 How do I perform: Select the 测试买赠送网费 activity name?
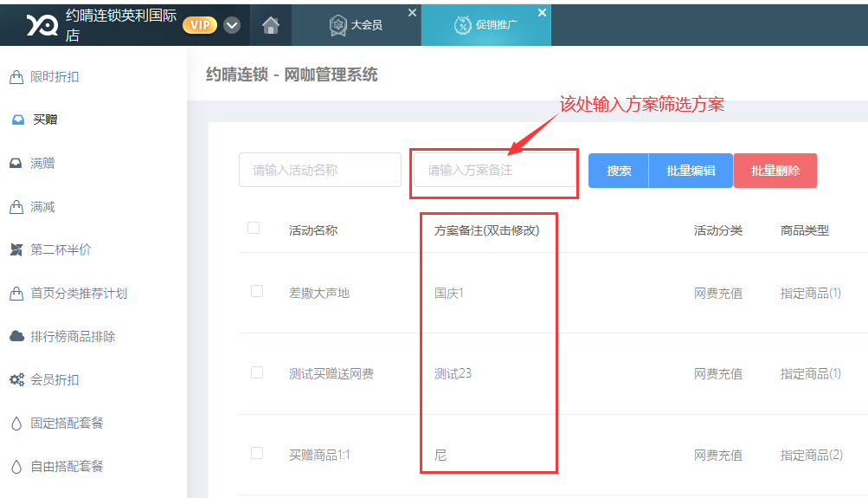pyautogui.click(x=331, y=374)
